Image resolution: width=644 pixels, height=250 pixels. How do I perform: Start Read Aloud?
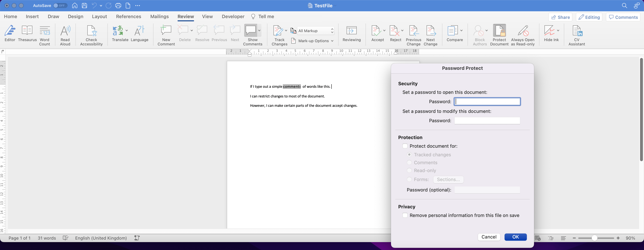tap(65, 36)
